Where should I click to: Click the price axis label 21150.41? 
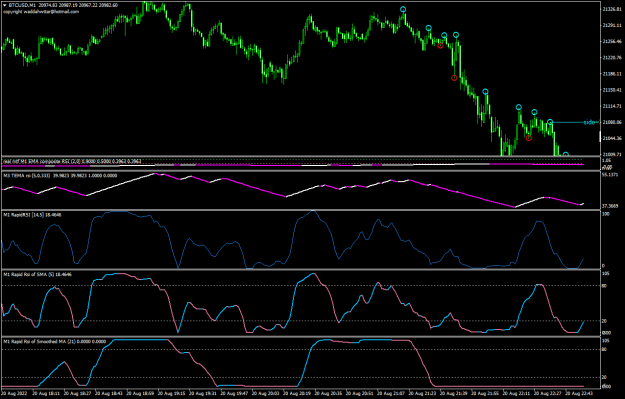pos(612,90)
